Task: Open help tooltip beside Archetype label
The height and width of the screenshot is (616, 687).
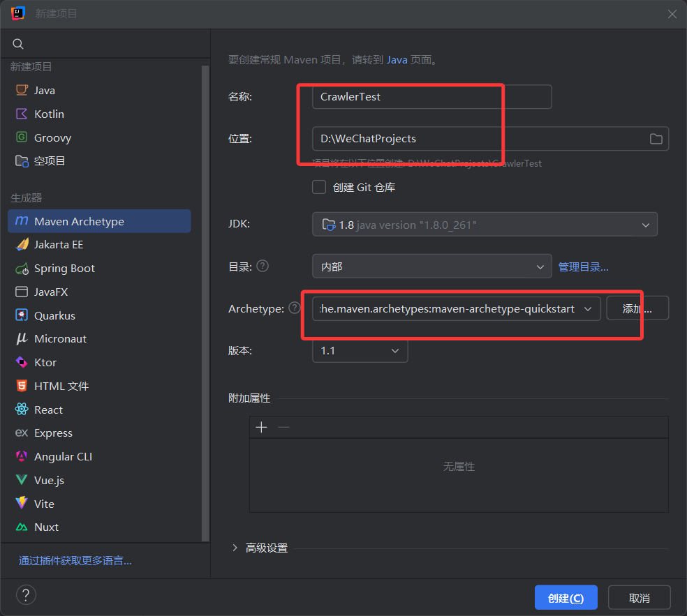Action: pos(295,308)
